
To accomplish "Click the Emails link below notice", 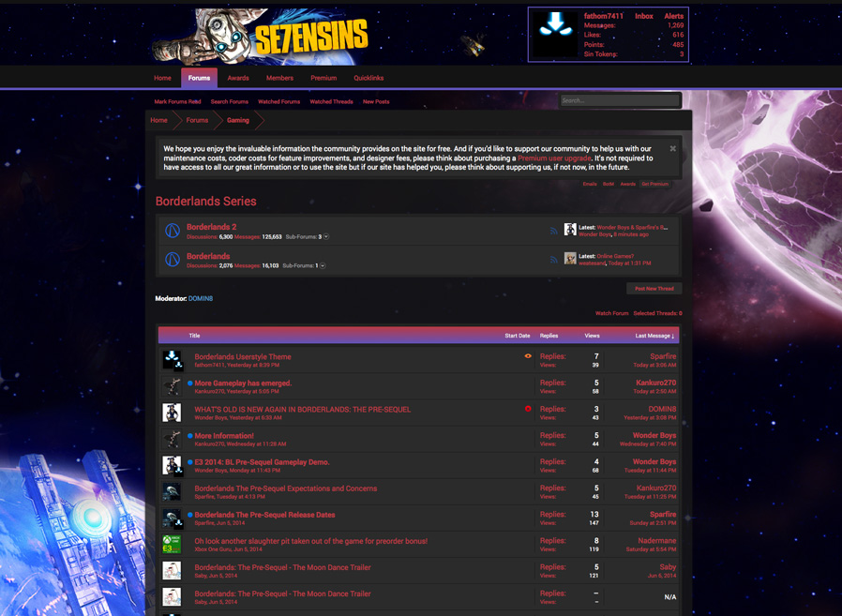I will coord(590,184).
